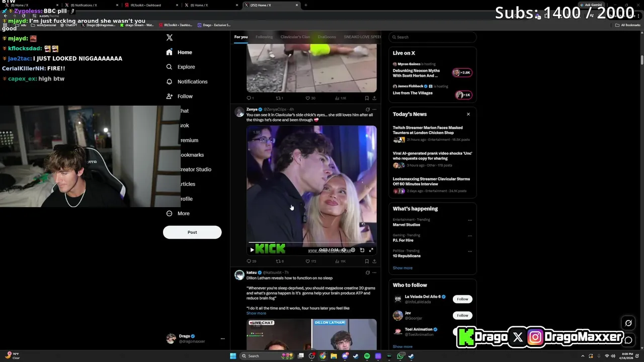This screenshot has width=644, height=362.
Task: Open File Explorer from the taskbar
Action: [334, 356]
